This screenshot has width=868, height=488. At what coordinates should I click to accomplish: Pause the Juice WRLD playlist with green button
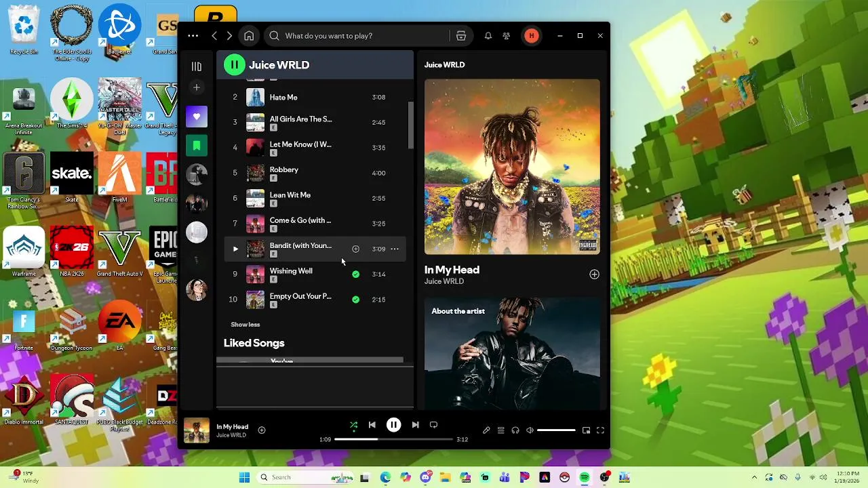pos(234,65)
